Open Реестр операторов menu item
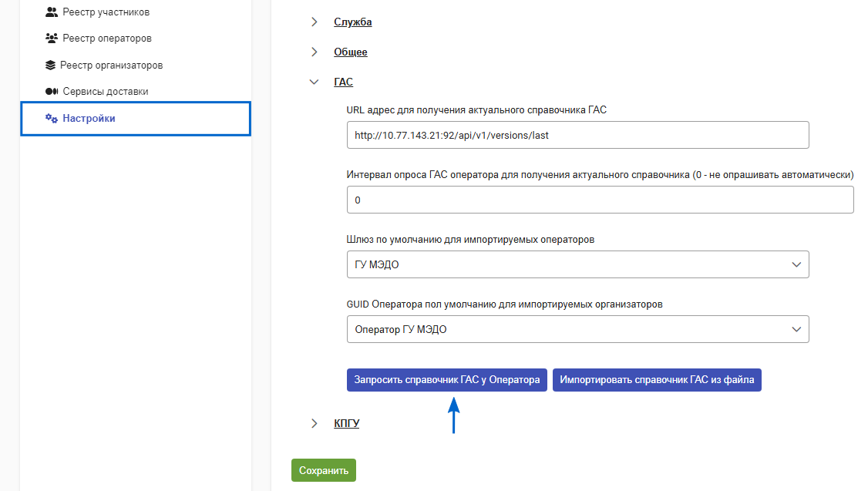 [x=107, y=39]
